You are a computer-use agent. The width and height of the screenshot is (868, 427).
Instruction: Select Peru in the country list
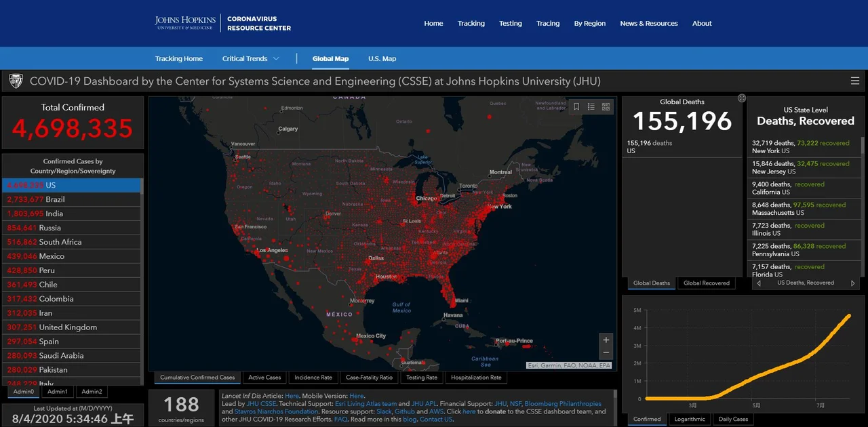[72, 270]
